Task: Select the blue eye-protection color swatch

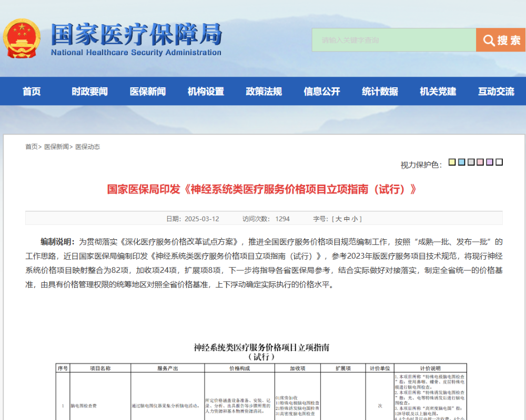Action: click(x=461, y=162)
